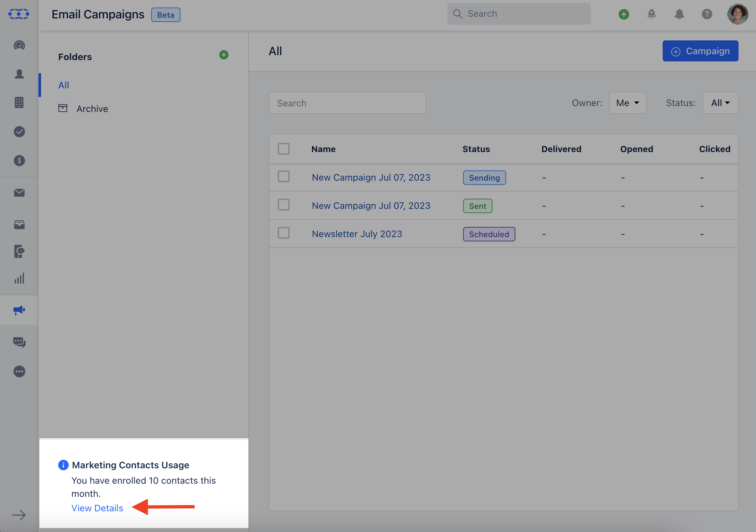Screen dimensions: 756x532
Task: Open the user profile avatar
Action: click(x=738, y=14)
